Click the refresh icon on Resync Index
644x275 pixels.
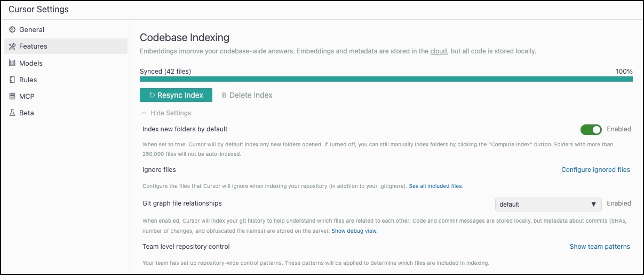(x=152, y=95)
